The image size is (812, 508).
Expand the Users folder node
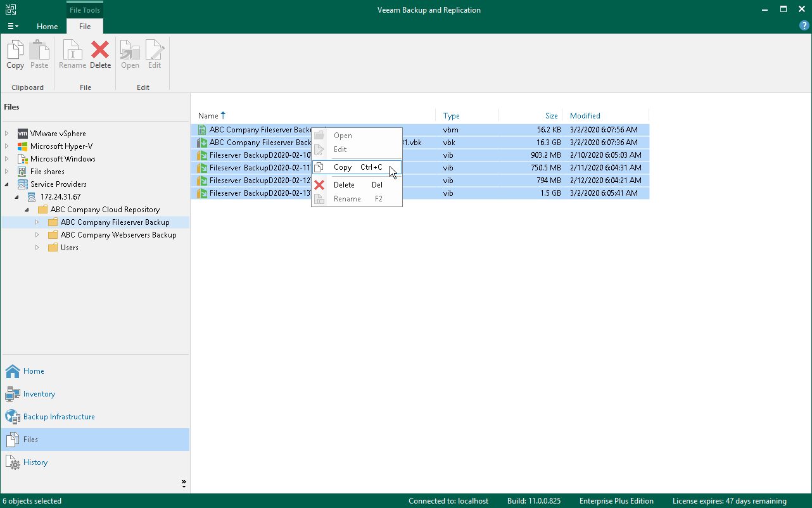click(37, 248)
